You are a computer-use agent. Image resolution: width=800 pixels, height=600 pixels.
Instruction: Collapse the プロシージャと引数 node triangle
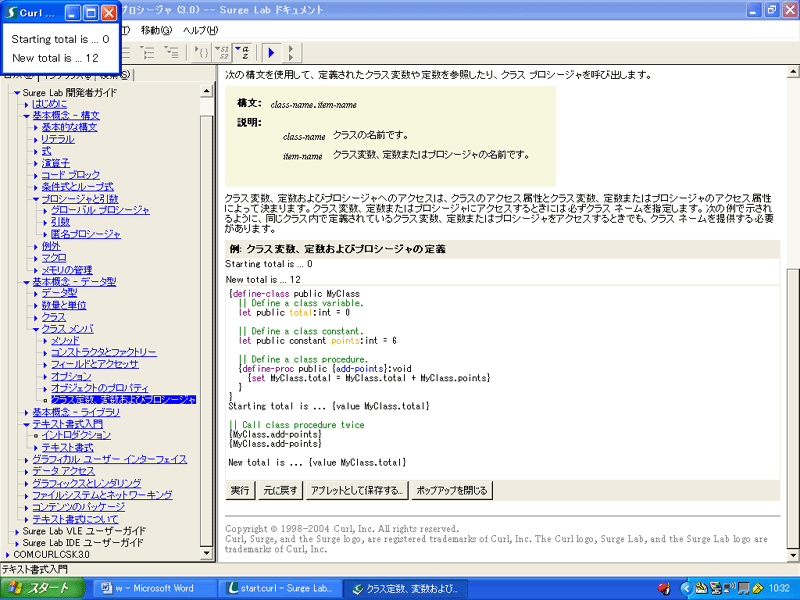coord(36,199)
